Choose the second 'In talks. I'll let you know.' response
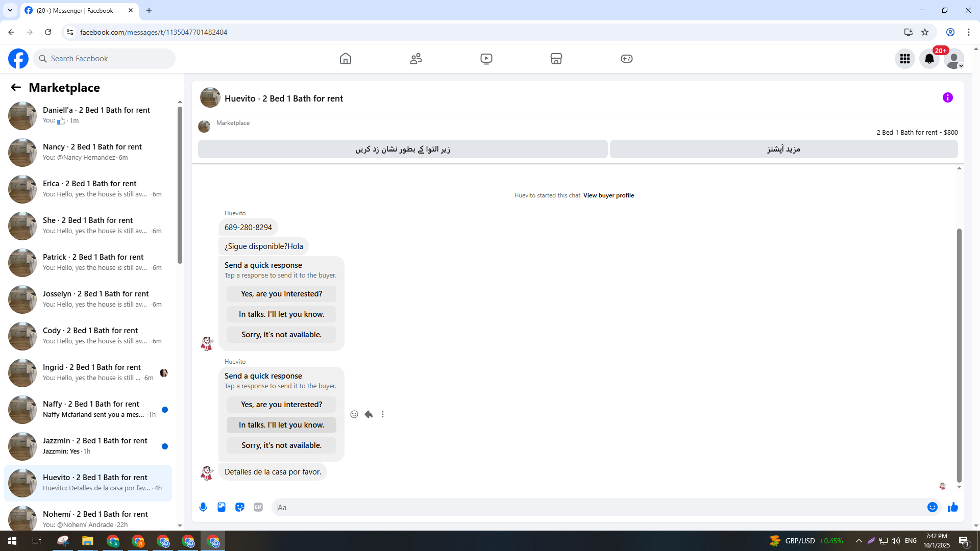Screen dimensions: 980x551 [281, 425]
